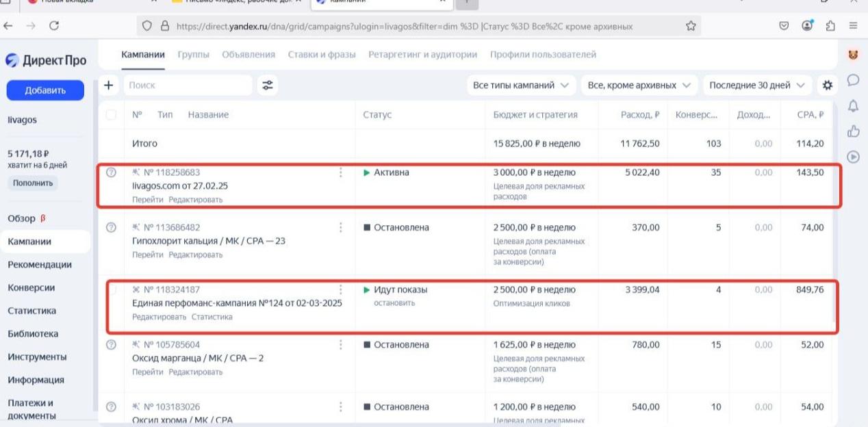Select the checkbox for campaign 118324187
Screen dimensions: 868x427
tap(112, 290)
